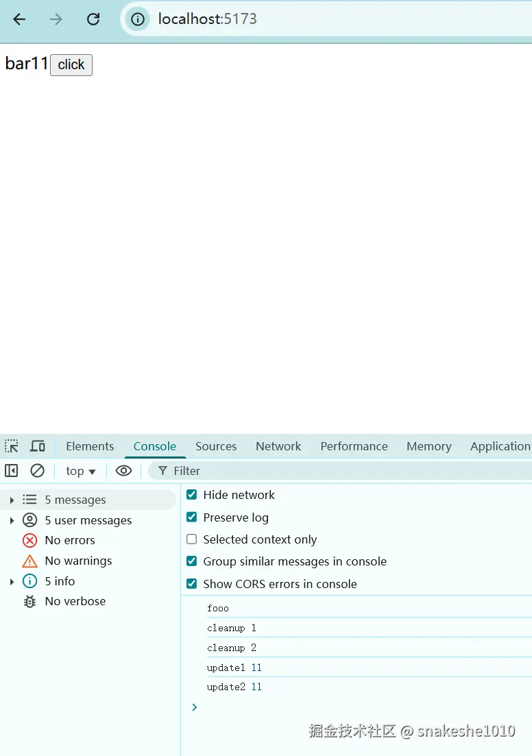Viewport: 532px width, 756px height.
Task: Select the info circle icon
Action: coord(30,581)
